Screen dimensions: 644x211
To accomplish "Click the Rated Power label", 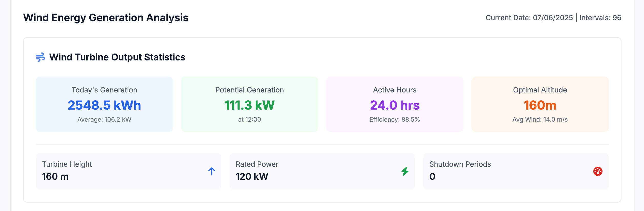I will click(x=257, y=164).
